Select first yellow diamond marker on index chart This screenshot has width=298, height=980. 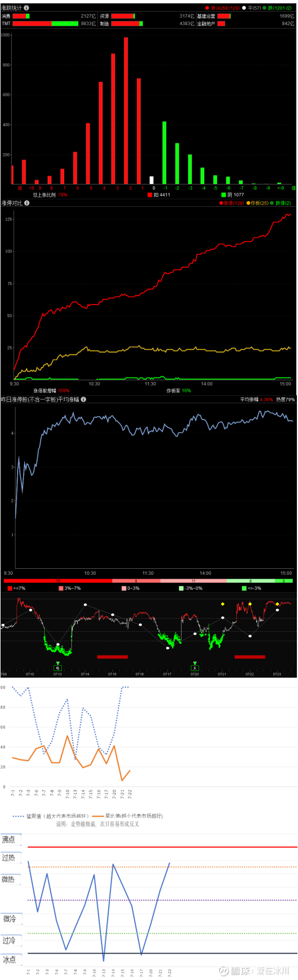tap(223, 604)
